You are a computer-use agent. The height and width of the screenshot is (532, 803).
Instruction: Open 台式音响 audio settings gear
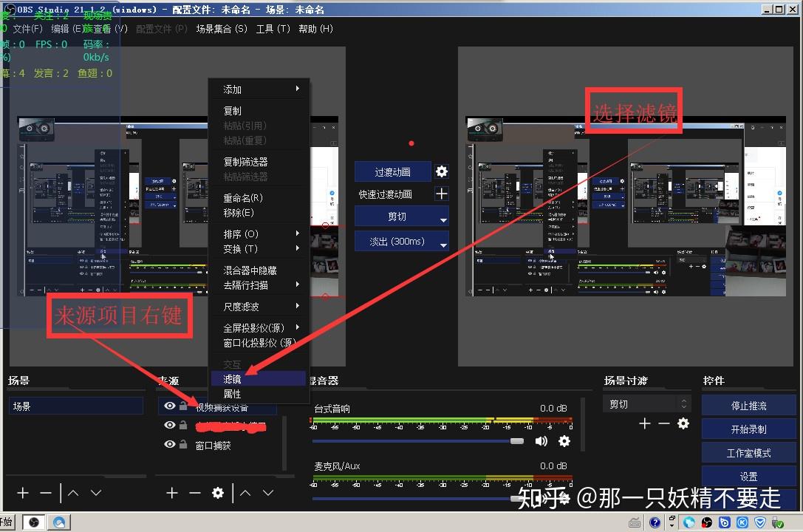(x=564, y=441)
